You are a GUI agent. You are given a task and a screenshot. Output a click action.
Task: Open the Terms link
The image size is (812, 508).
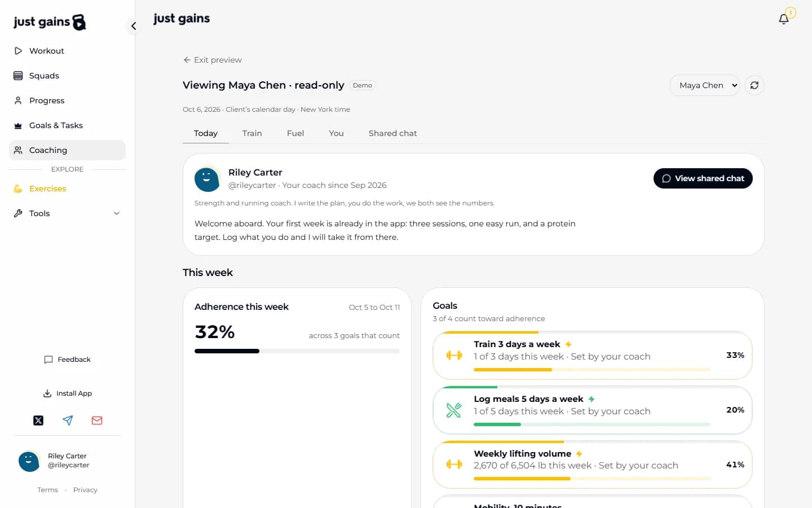47,490
